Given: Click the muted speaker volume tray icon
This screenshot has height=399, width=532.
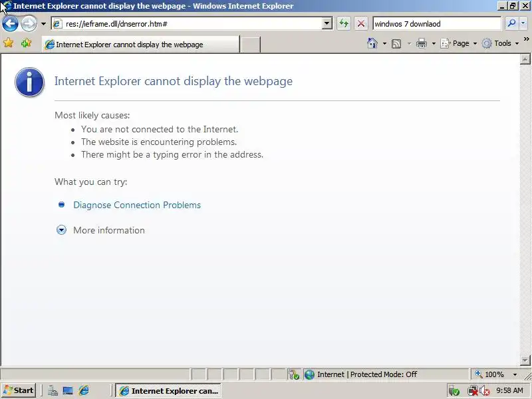Looking at the screenshot, I should click(485, 391).
